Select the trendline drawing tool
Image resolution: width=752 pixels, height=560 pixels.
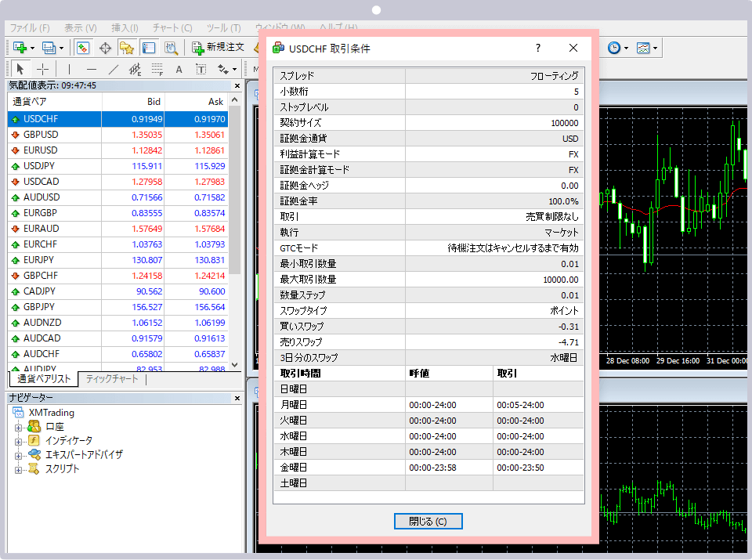click(113, 69)
